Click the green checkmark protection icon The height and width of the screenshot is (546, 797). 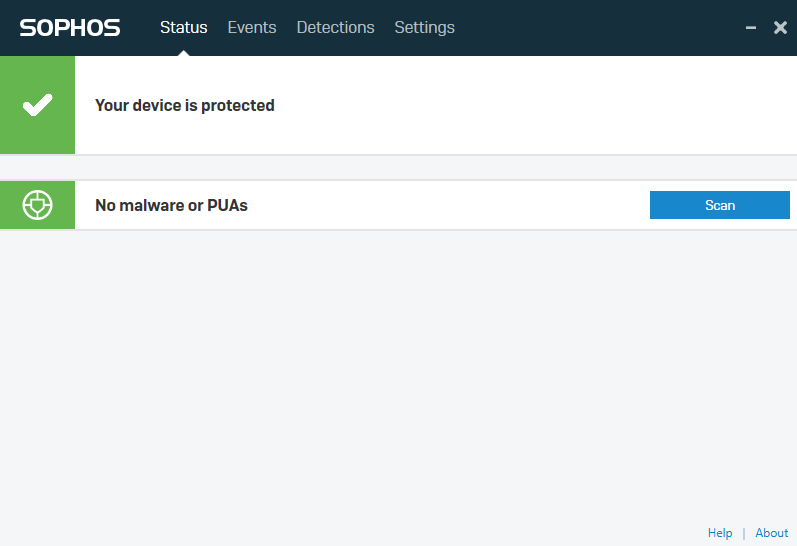(37, 105)
